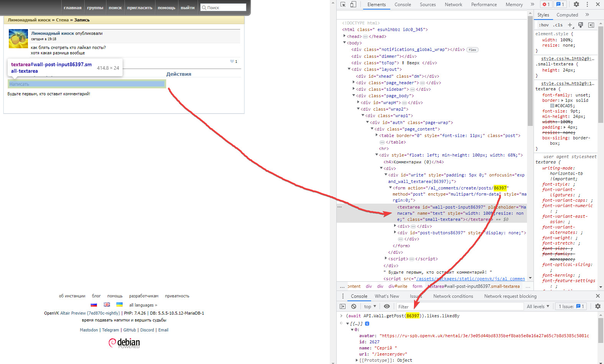Image resolution: width=604 pixels, height=364 pixels.
Task: Toggle the .cls element classes button
Action: 558,25
